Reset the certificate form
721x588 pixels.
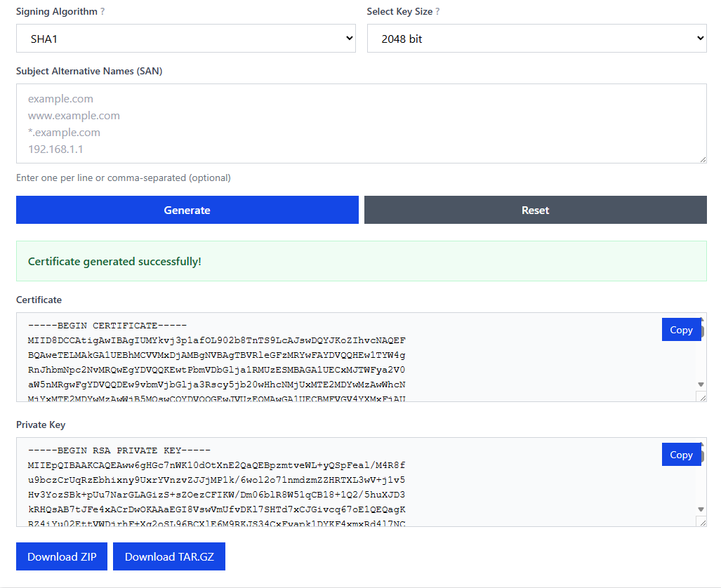(x=535, y=209)
